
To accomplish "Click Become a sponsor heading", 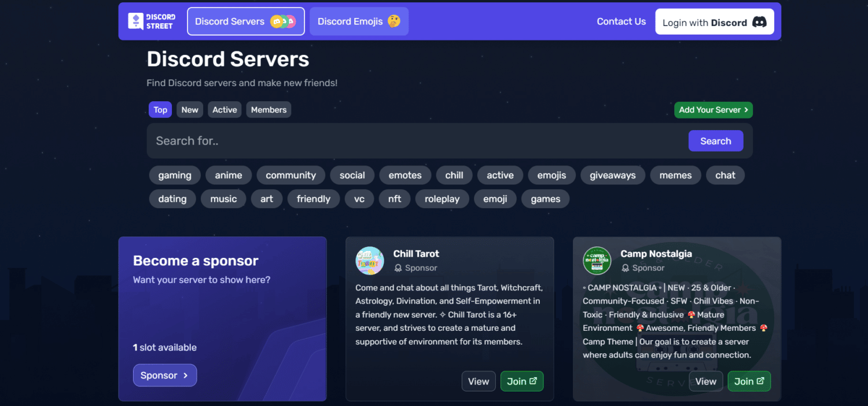I will [x=196, y=261].
